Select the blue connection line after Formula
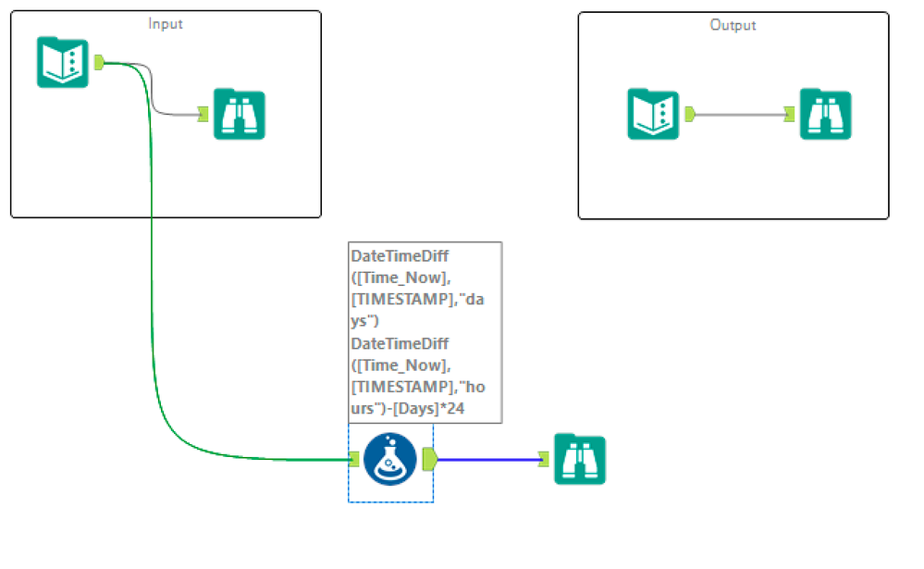924x569 pixels. click(488, 459)
